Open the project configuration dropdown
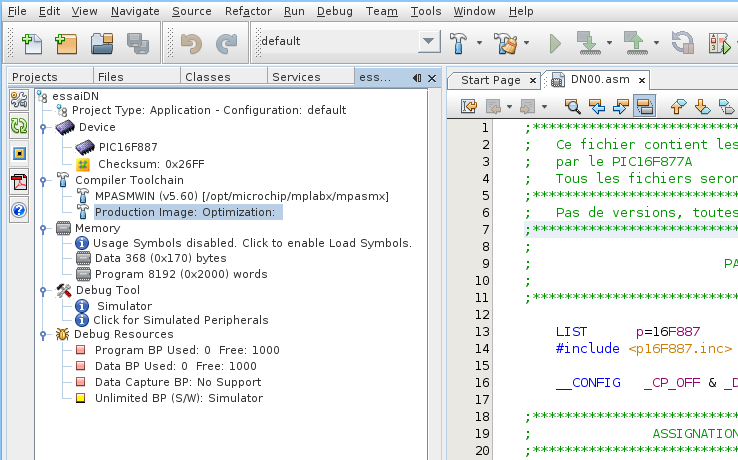The height and width of the screenshot is (460, 738). point(428,42)
